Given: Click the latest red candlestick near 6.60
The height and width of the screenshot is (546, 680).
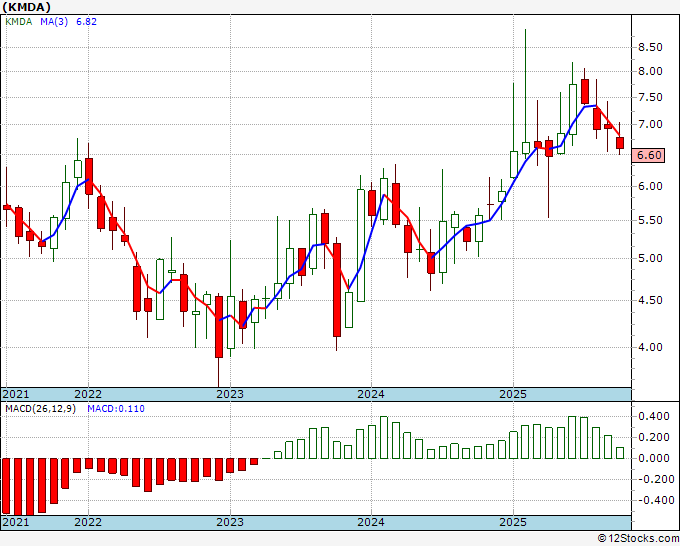Looking at the screenshot, I should pyautogui.click(x=620, y=143).
